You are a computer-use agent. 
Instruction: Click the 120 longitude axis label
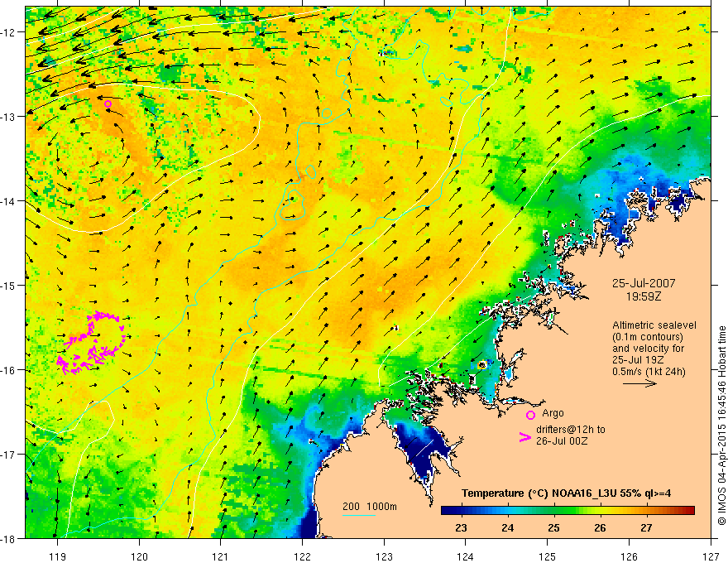click(139, 557)
